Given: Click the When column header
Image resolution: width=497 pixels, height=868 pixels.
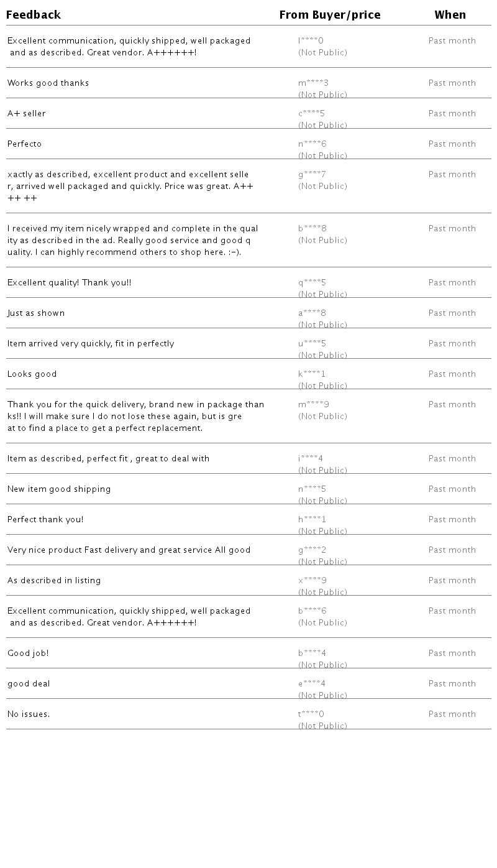Looking at the screenshot, I should point(450,15).
